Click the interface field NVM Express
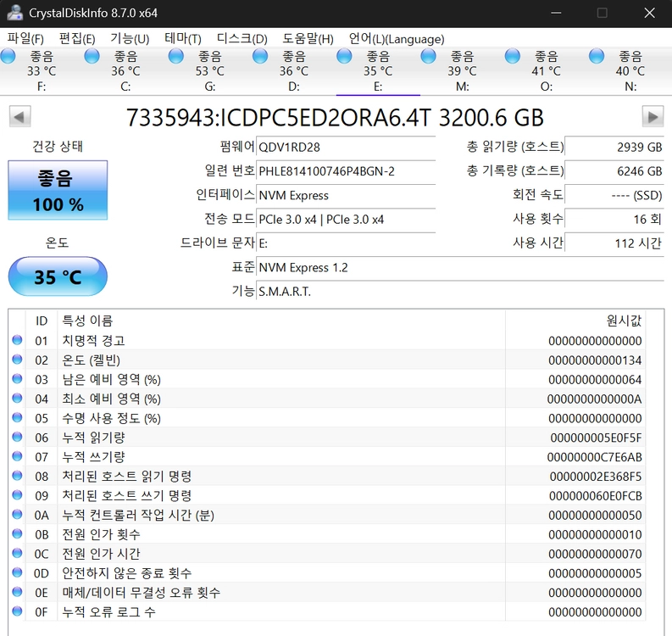672x636 pixels. click(346, 195)
